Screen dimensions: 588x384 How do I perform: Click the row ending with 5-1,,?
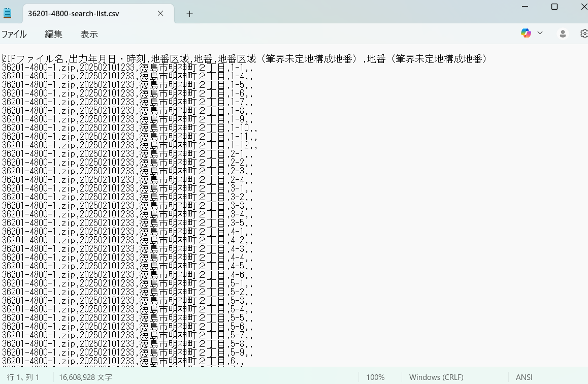coord(127,283)
